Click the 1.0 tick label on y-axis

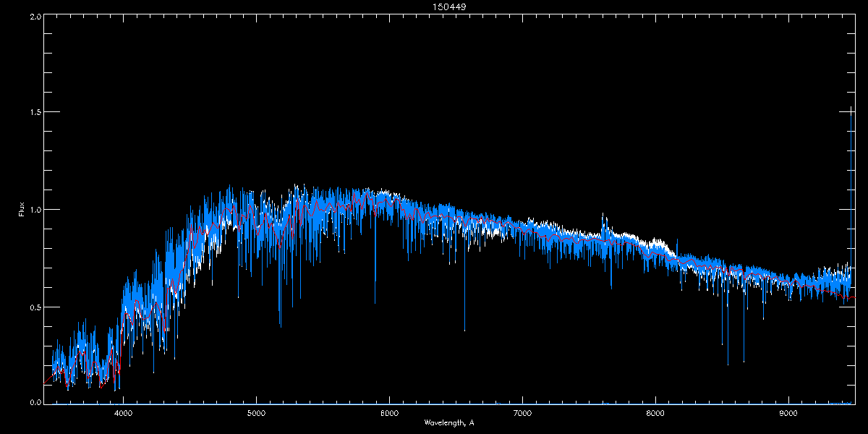(35, 210)
